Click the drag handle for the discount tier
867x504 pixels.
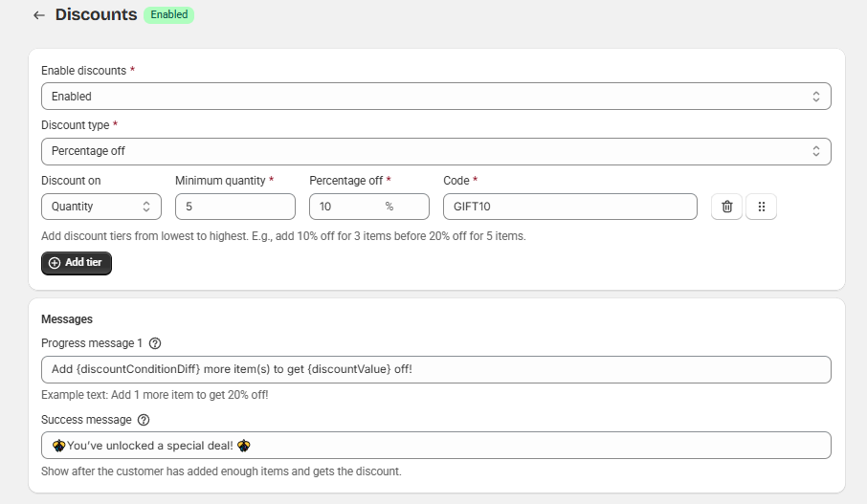[x=761, y=207]
